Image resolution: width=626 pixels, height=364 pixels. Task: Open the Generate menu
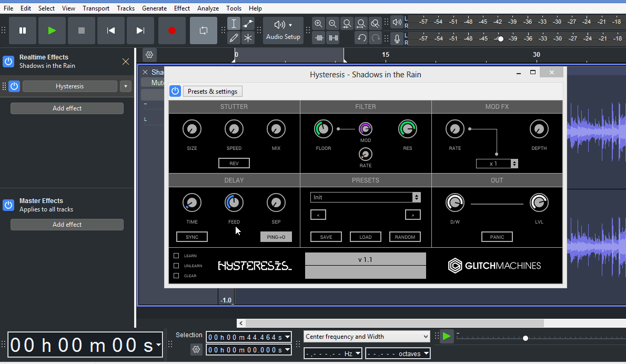pos(154,8)
